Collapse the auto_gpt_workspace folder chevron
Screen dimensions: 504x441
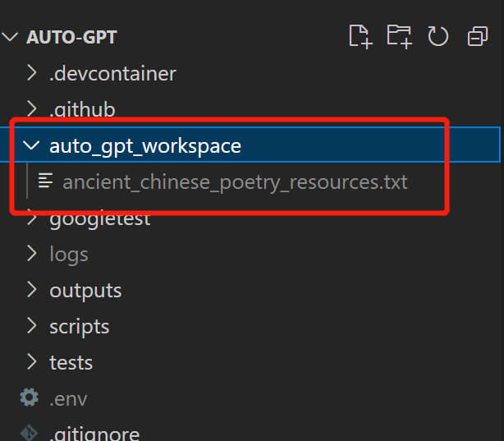click(31, 146)
